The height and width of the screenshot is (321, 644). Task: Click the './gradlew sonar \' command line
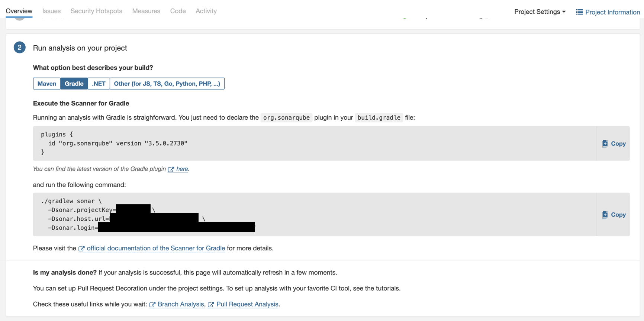coord(71,201)
